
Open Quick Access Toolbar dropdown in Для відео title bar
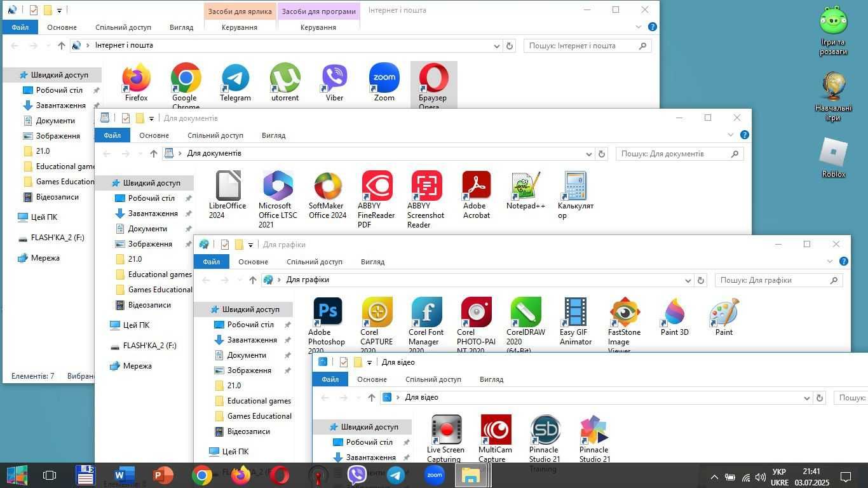coord(369,362)
